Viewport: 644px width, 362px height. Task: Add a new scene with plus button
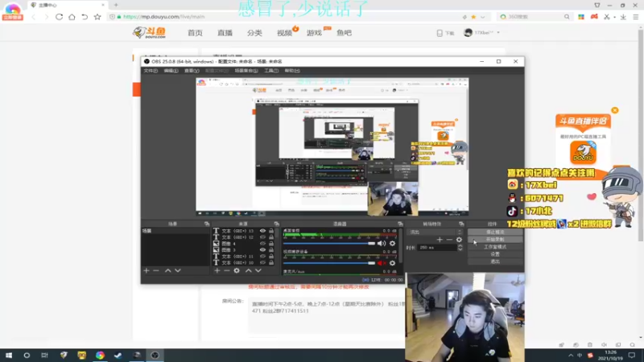tap(147, 270)
